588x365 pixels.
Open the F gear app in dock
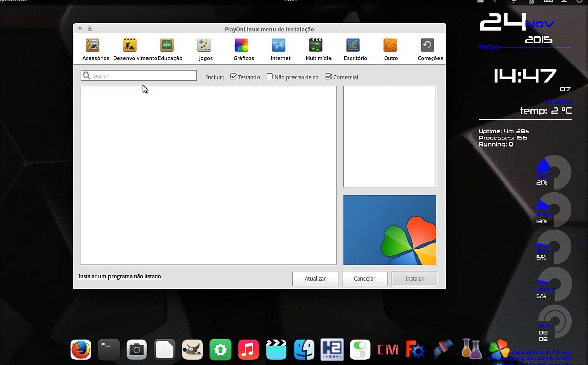tap(415, 350)
